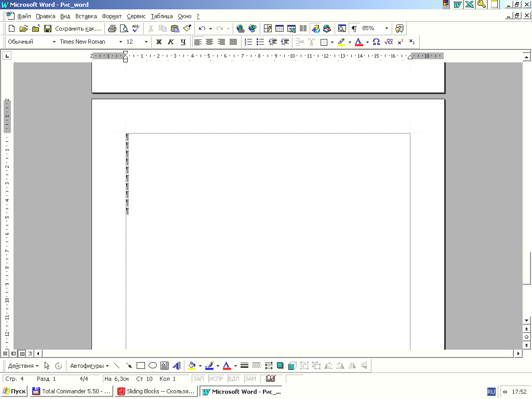
Task: Select the Oval drawing tool
Action: pyautogui.click(x=153, y=365)
